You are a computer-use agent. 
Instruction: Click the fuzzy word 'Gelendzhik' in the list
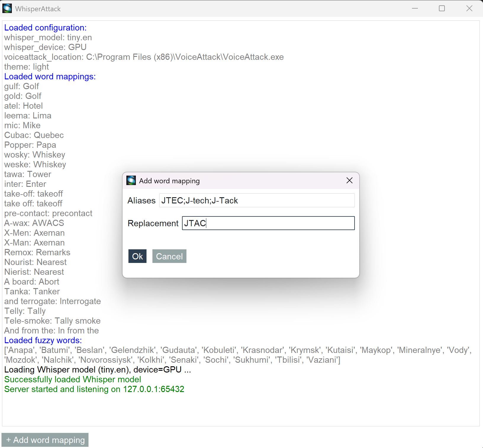pyautogui.click(x=133, y=350)
